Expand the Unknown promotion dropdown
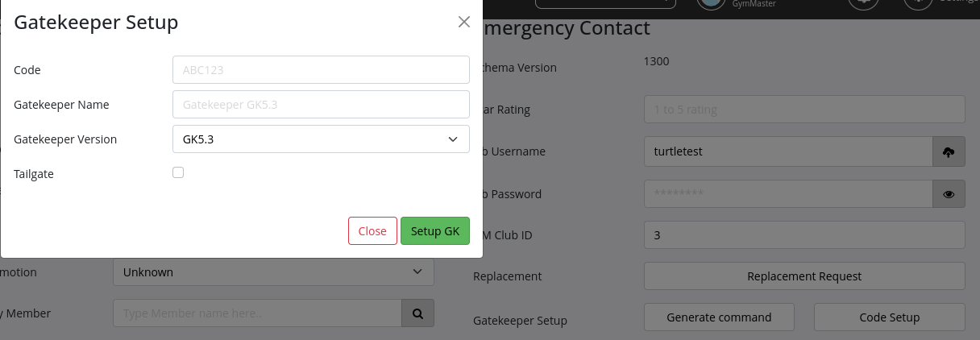 273,272
